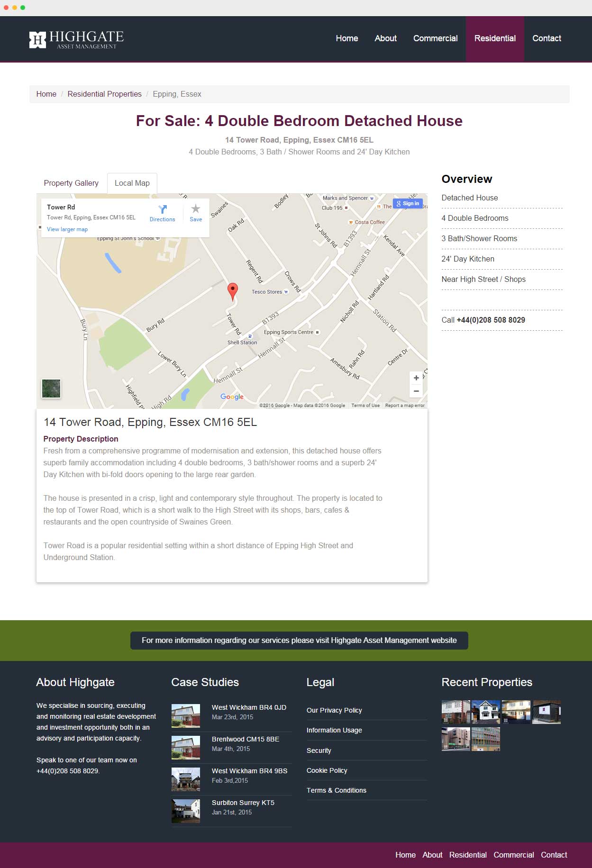Click 'Near High Street / Shops' overview item
592x868 pixels.
483,279
